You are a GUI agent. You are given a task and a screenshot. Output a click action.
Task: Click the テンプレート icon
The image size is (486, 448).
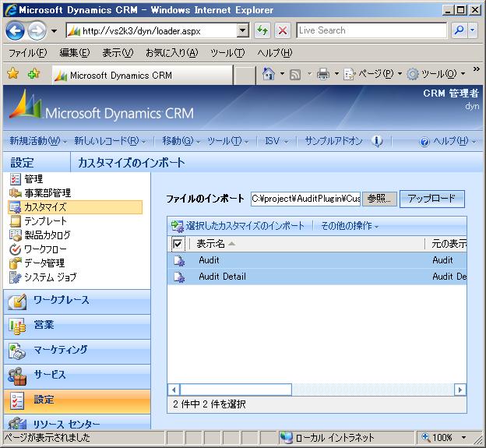tap(16, 221)
